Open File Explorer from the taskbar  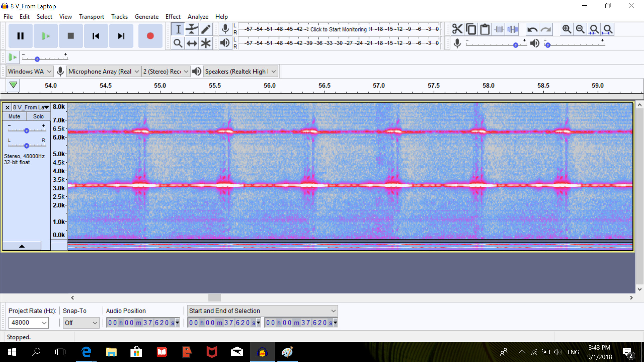click(111, 352)
